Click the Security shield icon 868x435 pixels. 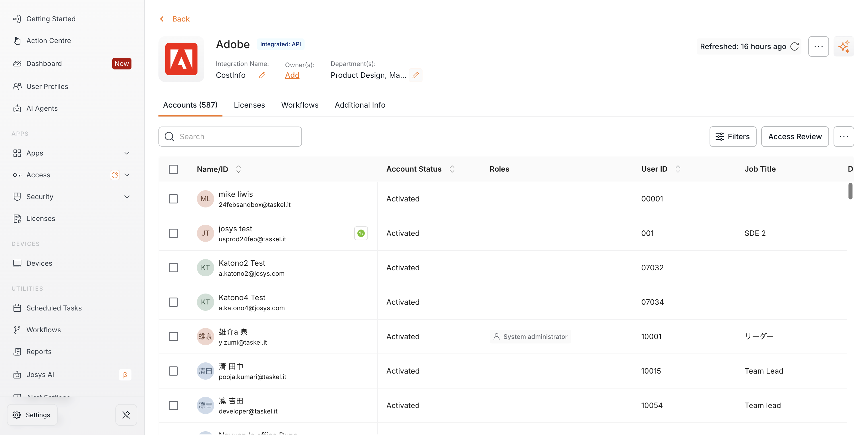(17, 197)
